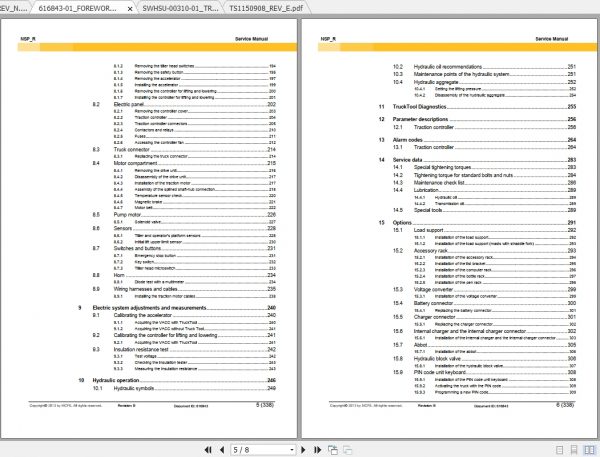Click TOC entry 8.8 Horn
Screen dimensions: 600x457
pos(184,275)
